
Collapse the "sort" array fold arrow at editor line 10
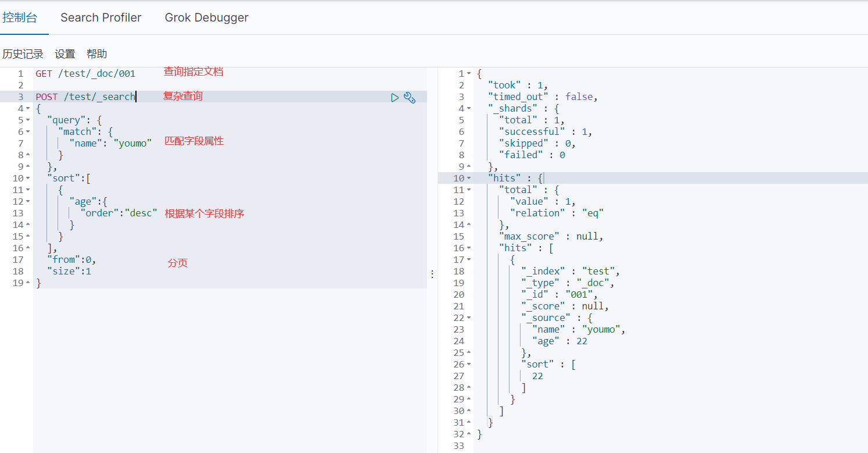click(x=28, y=179)
